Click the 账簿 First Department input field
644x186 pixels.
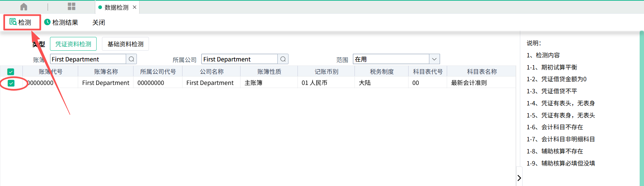(x=88, y=59)
